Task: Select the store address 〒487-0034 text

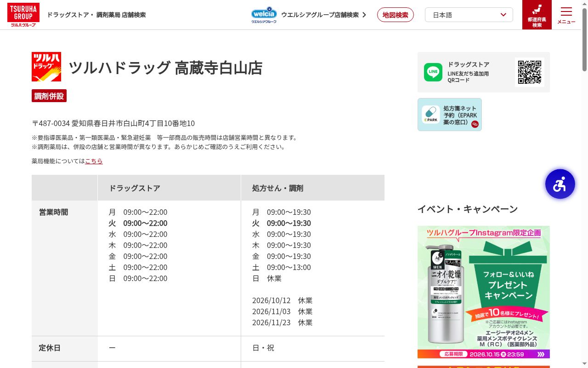Action: 113,123
